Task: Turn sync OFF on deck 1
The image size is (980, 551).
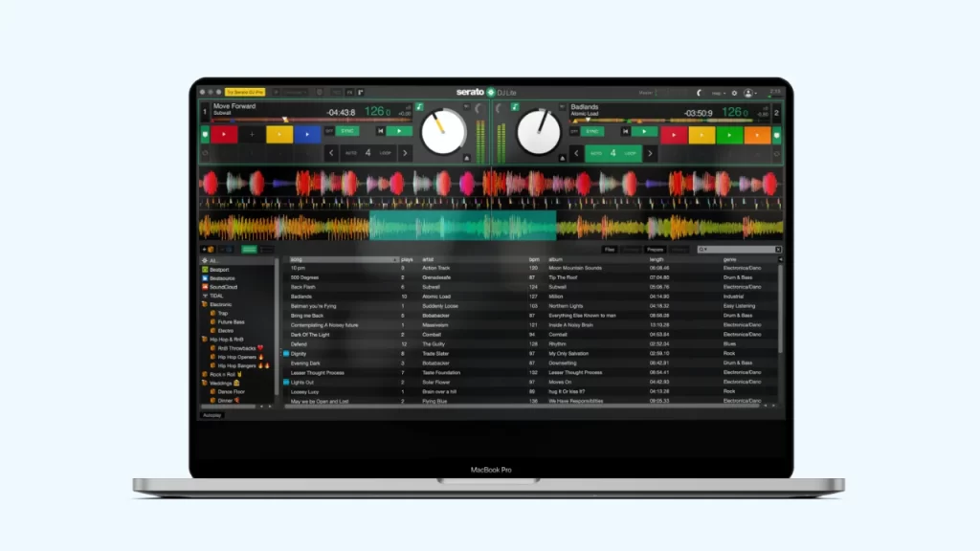Action: pyautogui.click(x=329, y=131)
